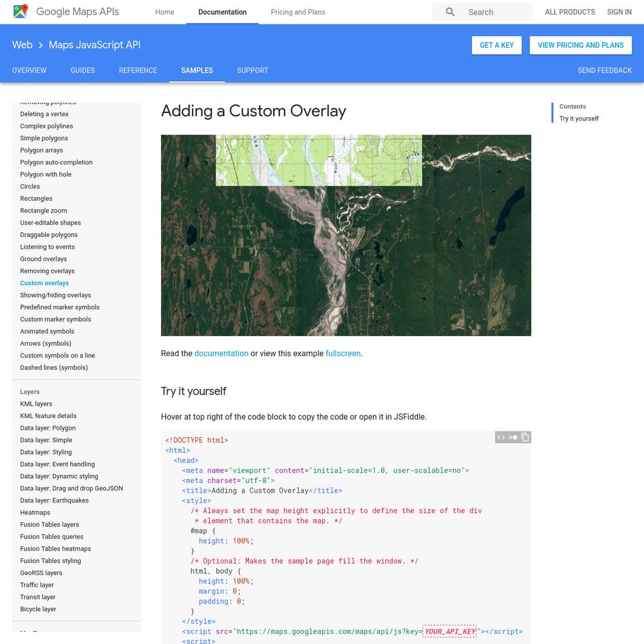The width and height of the screenshot is (644, 644).
Task: Copy code with the clipboard icon
Action: [x=525, y=437]
